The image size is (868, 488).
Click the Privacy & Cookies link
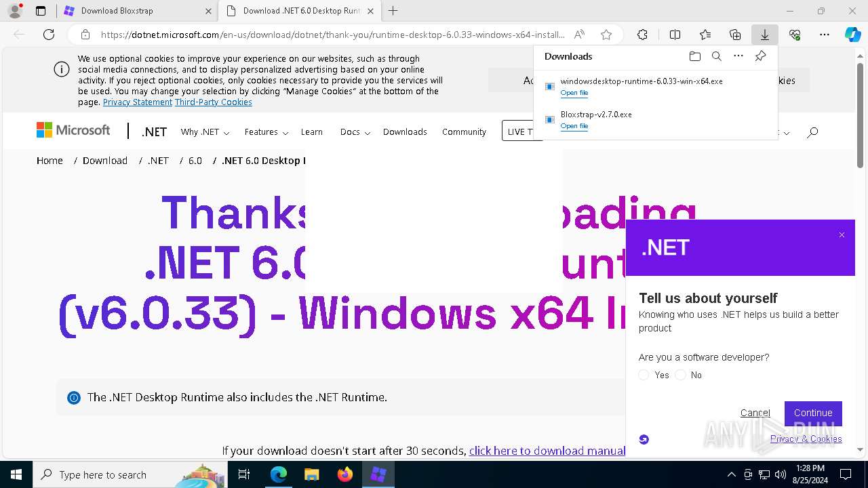806,439
